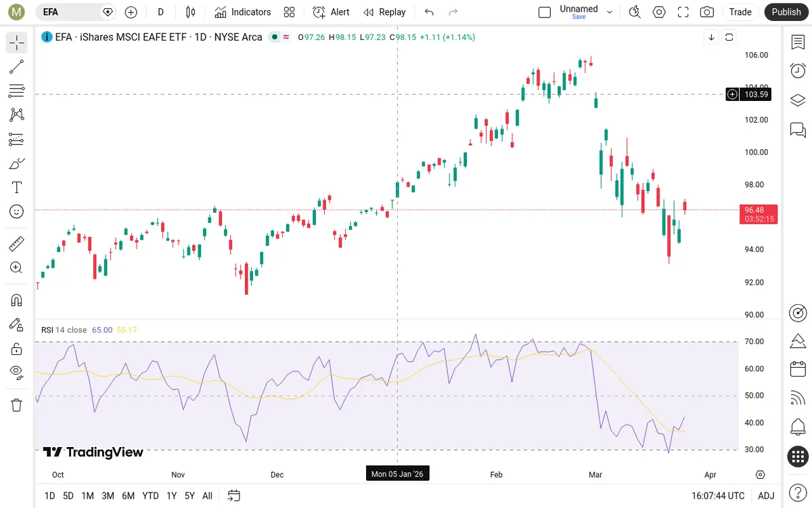812x508 pixels.
Task: Hide all drawings with eye icon
Action: [x=17, y=371]
